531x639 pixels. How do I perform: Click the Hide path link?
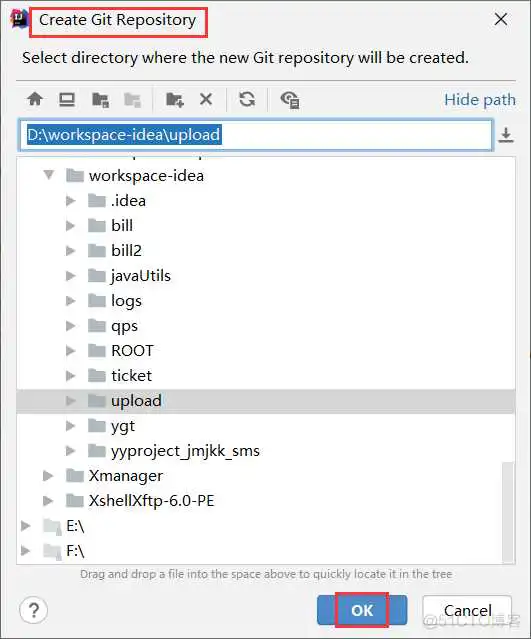[480, 100]
